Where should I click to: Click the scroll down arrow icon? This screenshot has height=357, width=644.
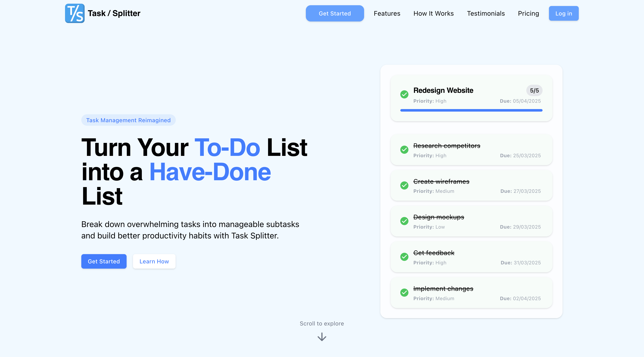[x=322, y=337]
